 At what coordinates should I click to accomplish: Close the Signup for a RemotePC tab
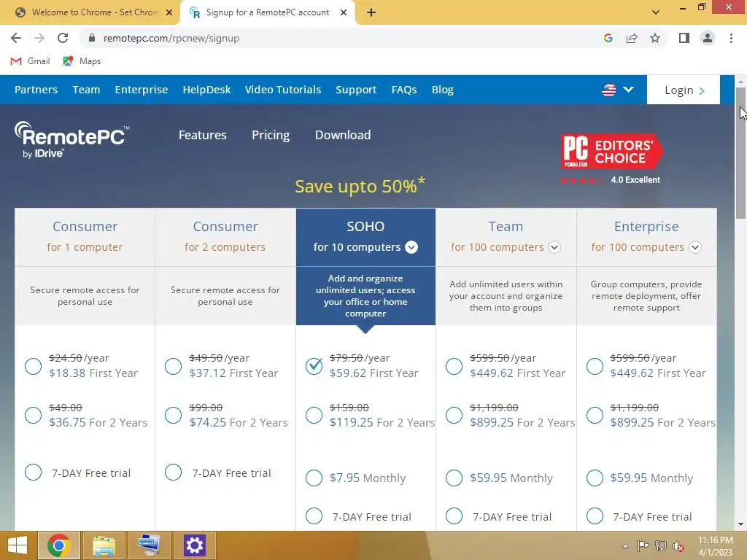344,12
